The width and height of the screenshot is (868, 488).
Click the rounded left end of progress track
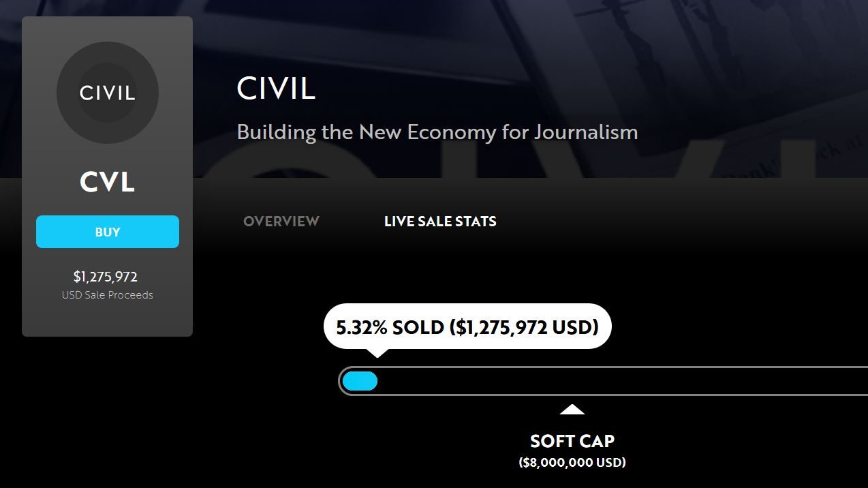[x=341, y=382]
